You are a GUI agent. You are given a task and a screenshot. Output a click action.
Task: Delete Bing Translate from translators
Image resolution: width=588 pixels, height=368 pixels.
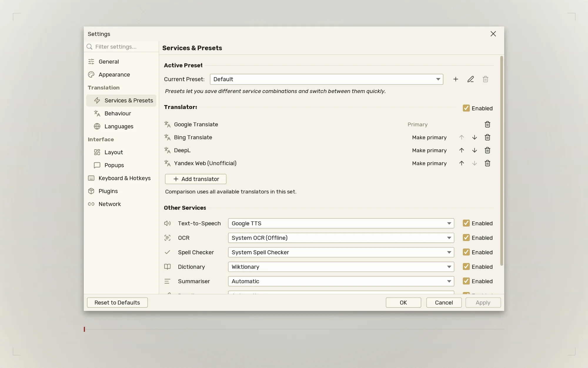coord(487,137)
